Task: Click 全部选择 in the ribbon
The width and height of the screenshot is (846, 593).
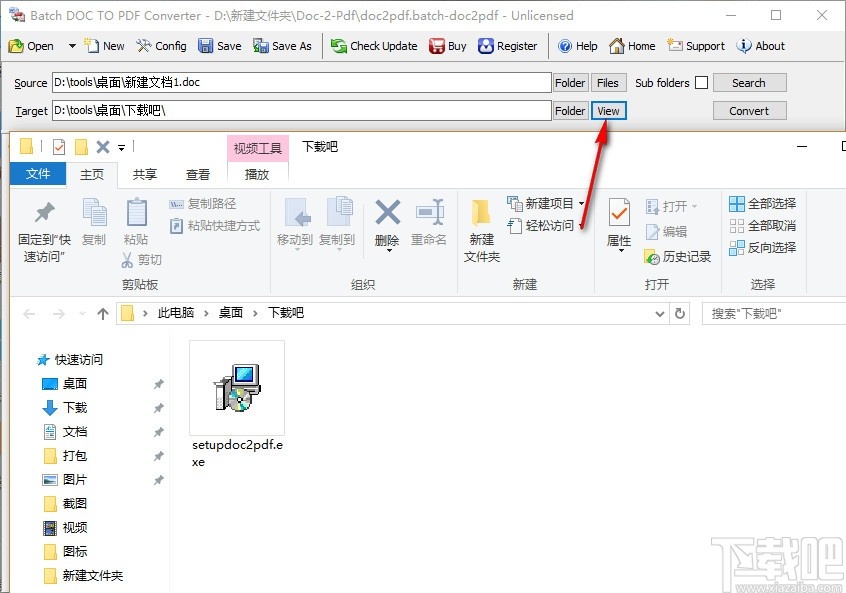Action: coord(762,204)
